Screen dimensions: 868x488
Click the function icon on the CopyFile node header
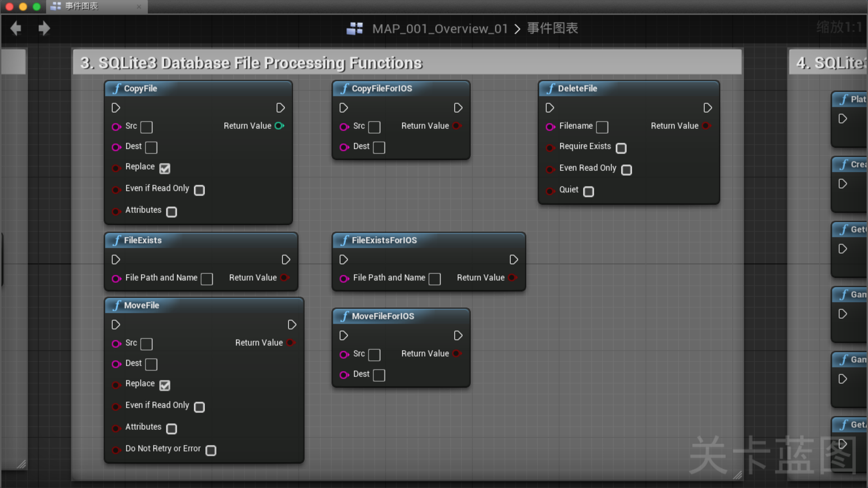(x=117, y=89)
